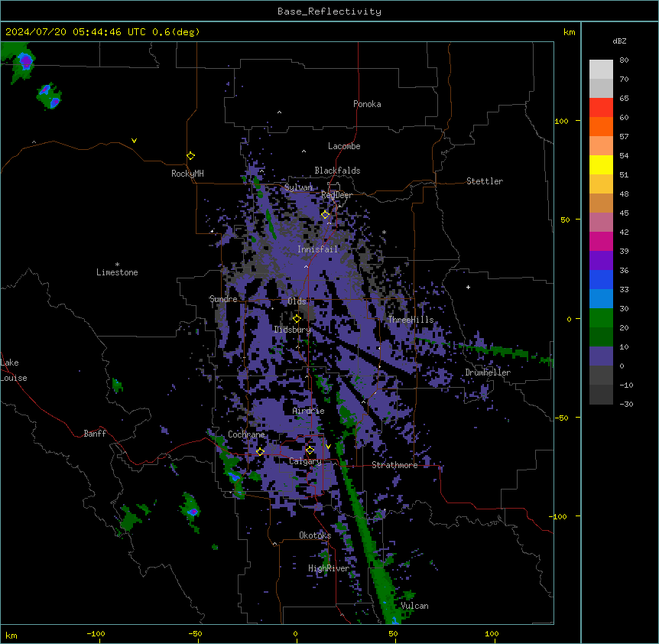Click the Innisfail label

click(x=317, y=249)
